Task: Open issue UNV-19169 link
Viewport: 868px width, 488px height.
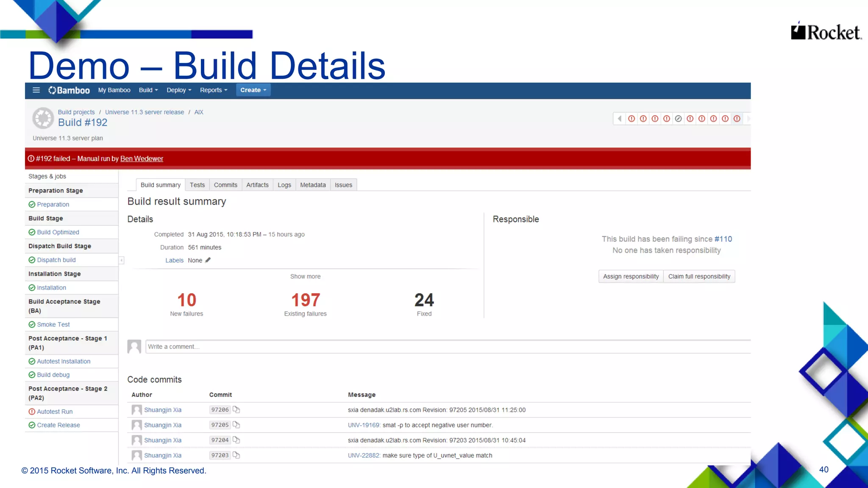Action: click(x=364, y=425)
